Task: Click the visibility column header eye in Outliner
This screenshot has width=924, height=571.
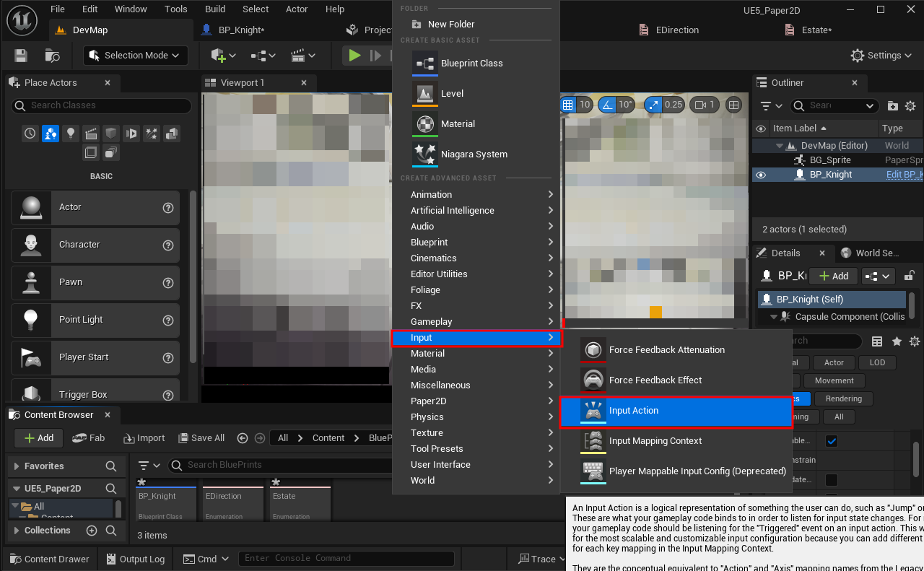Action: point(761,128)
